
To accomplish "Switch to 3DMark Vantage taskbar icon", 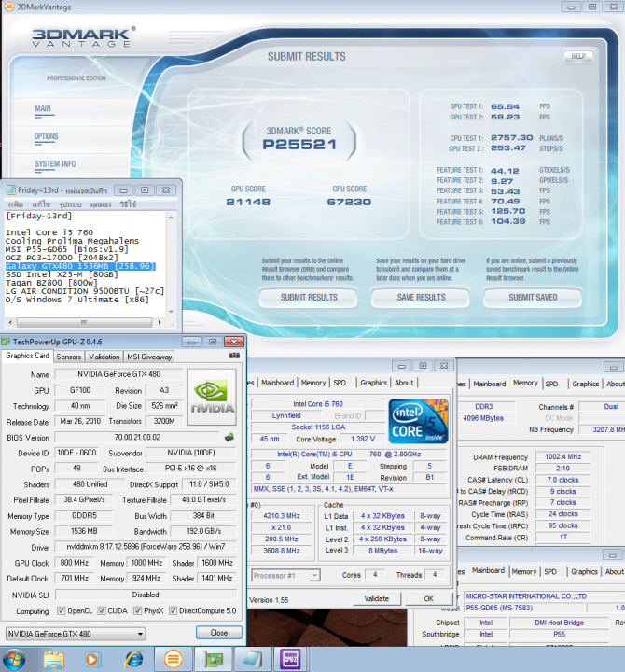I will point(174,659).
